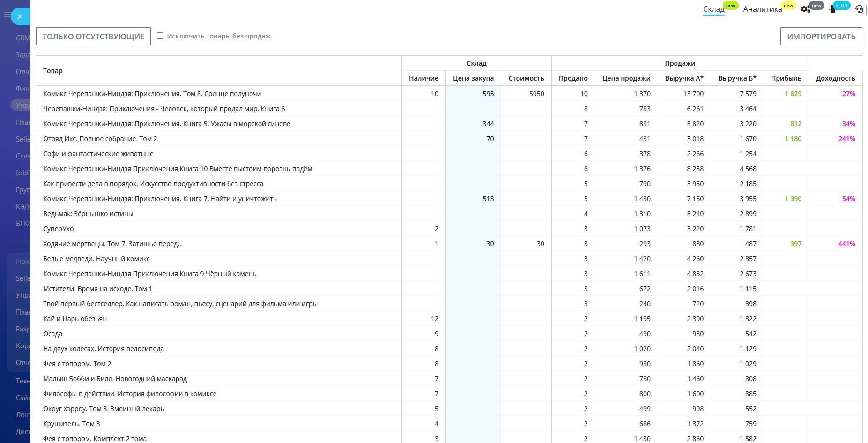
Task: Close the overlay with the blue X button
Action: coord(20,16)
